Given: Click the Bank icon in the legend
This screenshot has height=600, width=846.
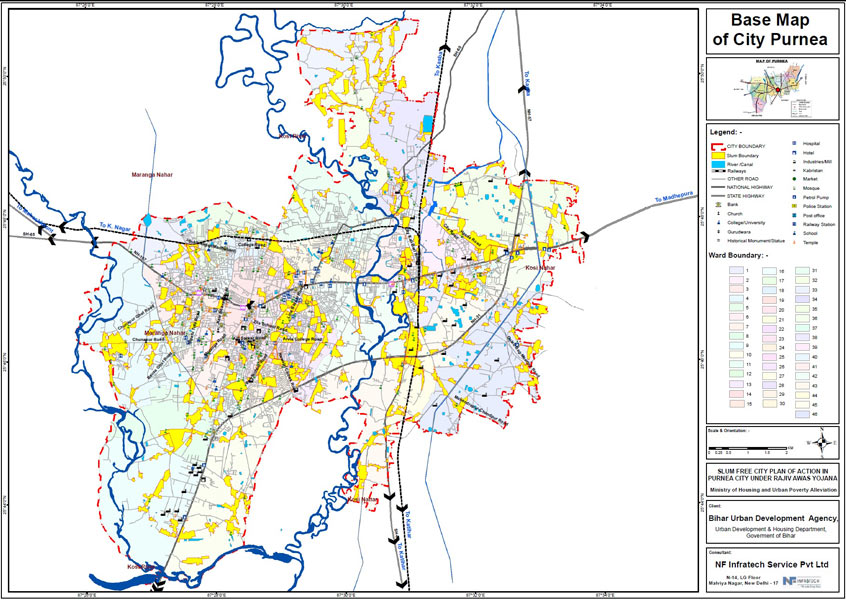Looking at the screenshot, I should coord(718,205).
